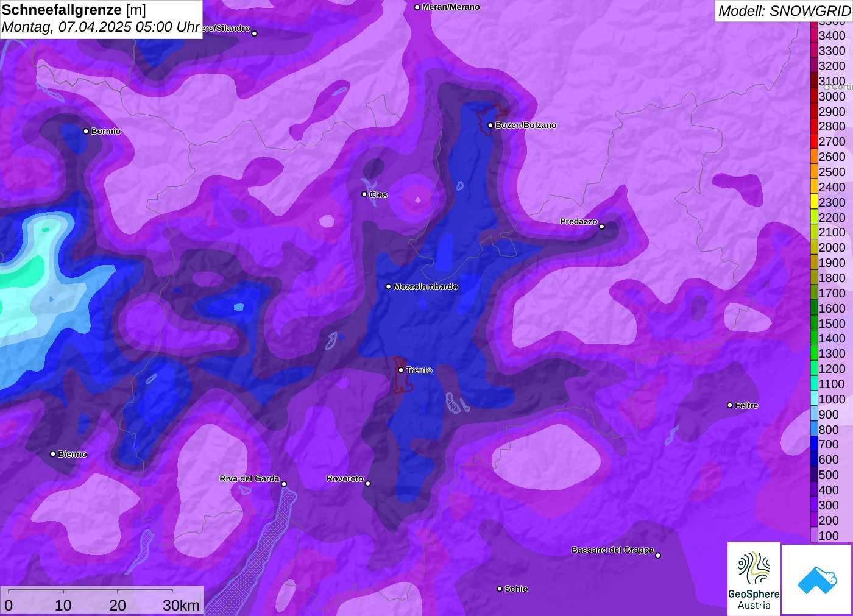This screenshot has width=853, height=616.
Task: Click the Modell: SNOWGRID label
Action: 784,11
